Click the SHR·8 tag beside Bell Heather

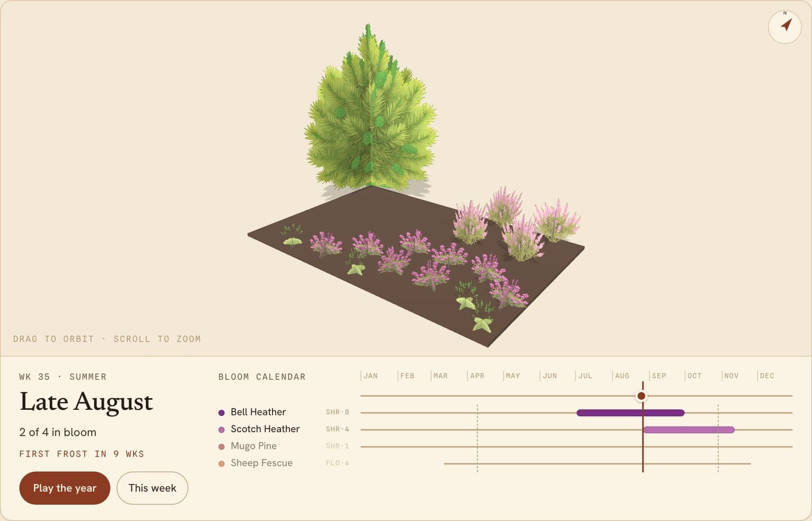coord(337,412)
